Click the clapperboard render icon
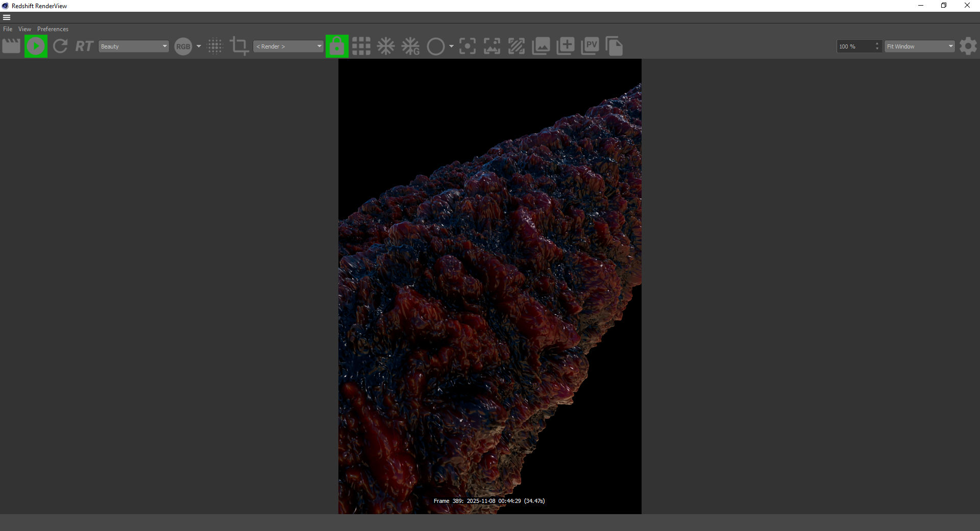 point(11,46)
